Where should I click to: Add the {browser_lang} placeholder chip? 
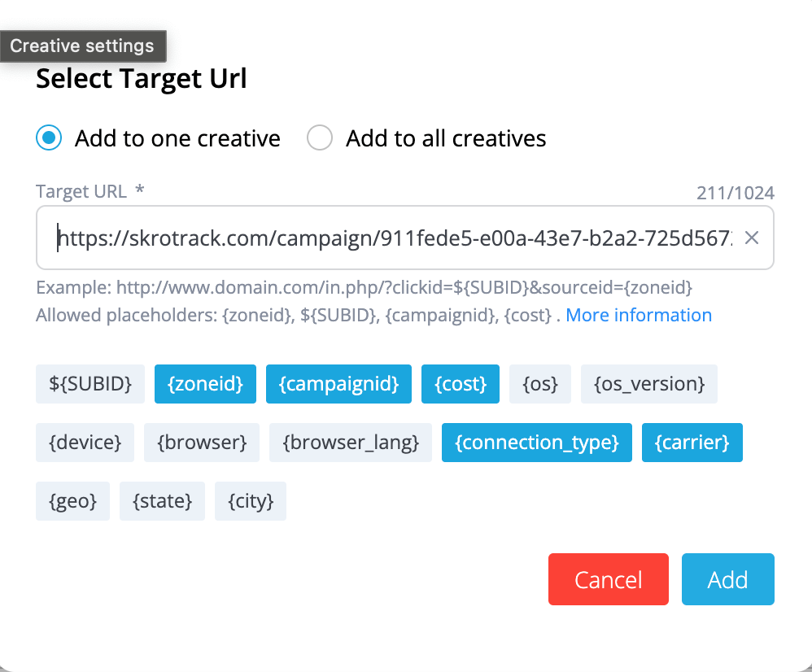click(351, 443)
